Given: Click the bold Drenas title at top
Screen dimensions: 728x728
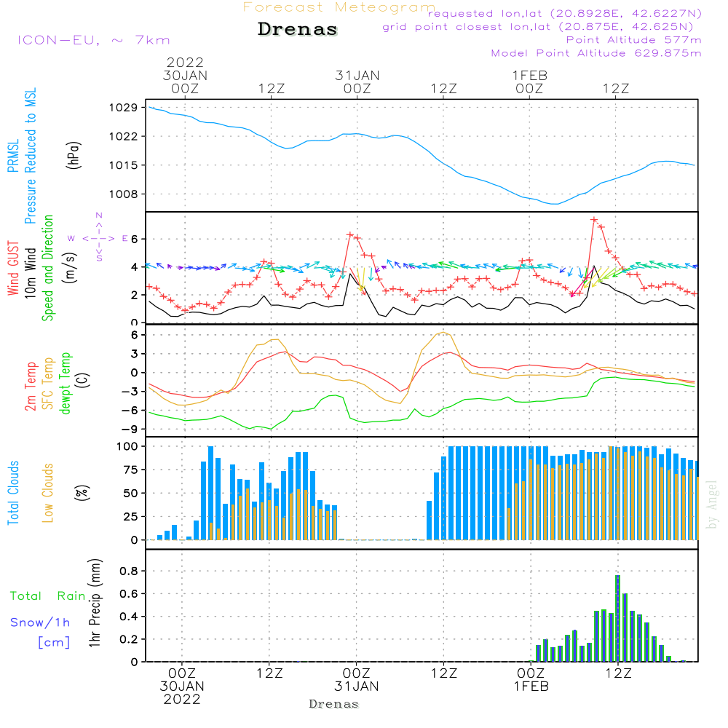Looking at the screenshot, I should point(298,30).
